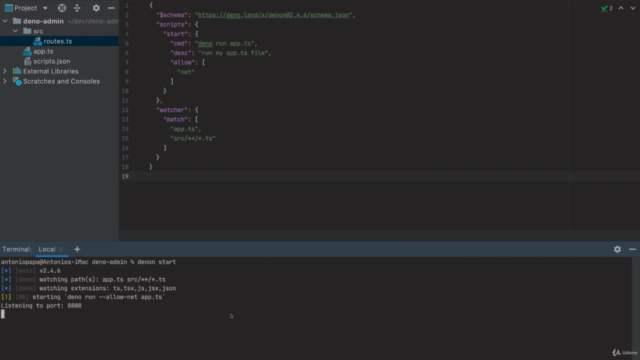Click the "deno run app.ts" command string
Image resolution: width=640 pixels, height=360 pixels.
224,43
